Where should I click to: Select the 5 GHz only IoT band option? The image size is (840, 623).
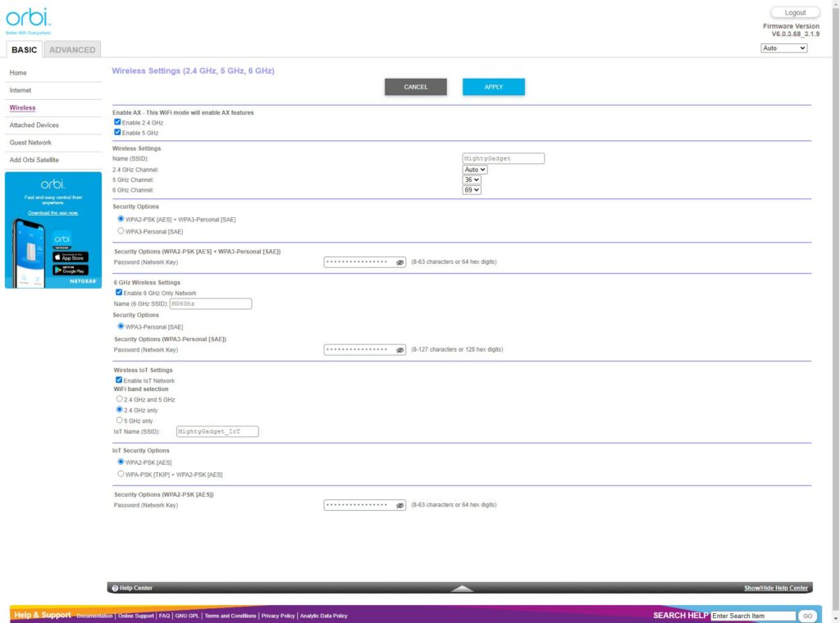point(121,421)
